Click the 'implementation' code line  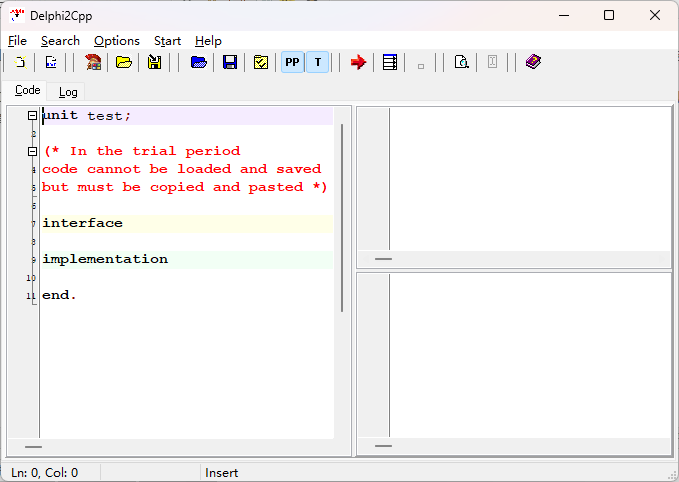(x=187, y=259)
